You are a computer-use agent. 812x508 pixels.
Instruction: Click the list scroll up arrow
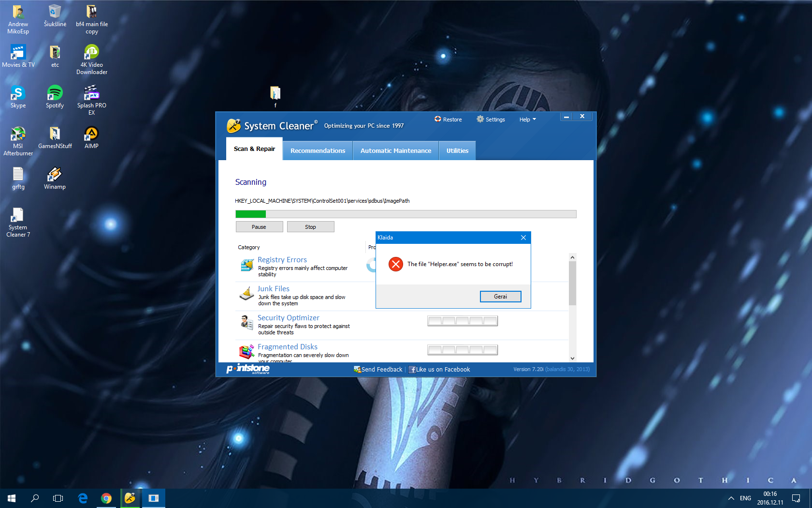572,257
